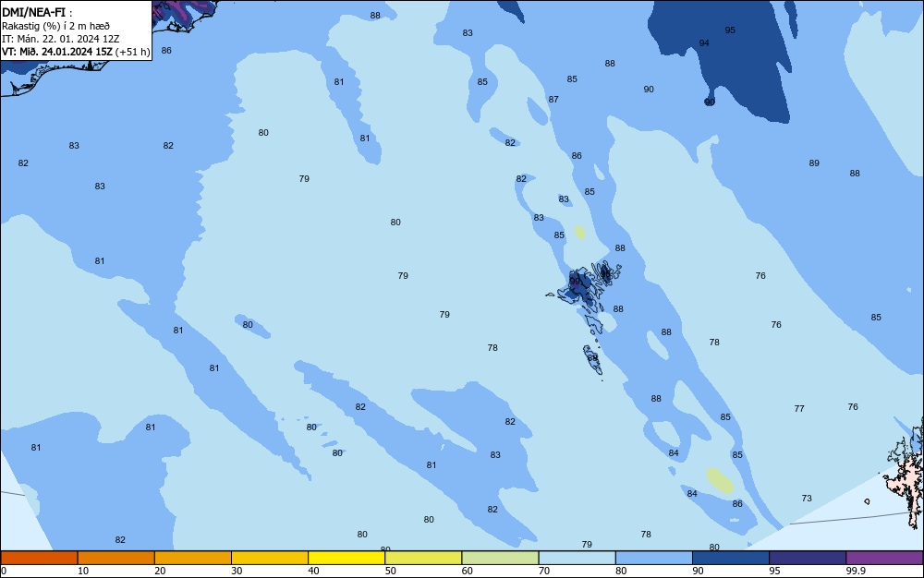Click the '87' humidity value on the map
Viewport: 924px width, 578px height.
[553, 100]
